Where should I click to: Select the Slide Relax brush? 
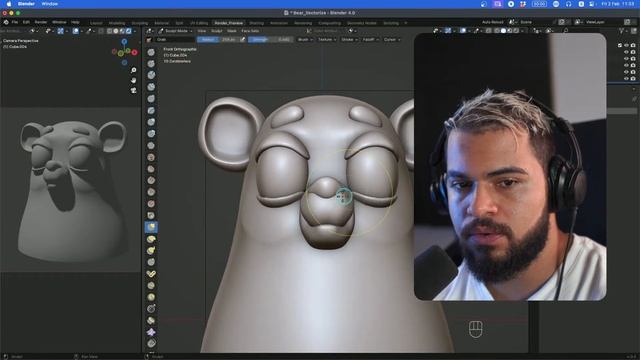[x=151, y=309]
